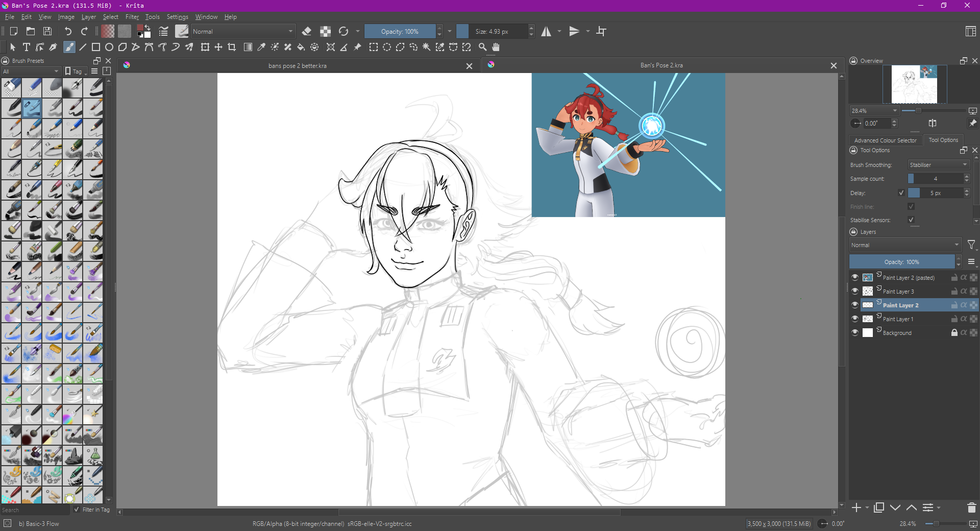
Task: Unlock the Background layer lock icon
Action: (954, 332)
